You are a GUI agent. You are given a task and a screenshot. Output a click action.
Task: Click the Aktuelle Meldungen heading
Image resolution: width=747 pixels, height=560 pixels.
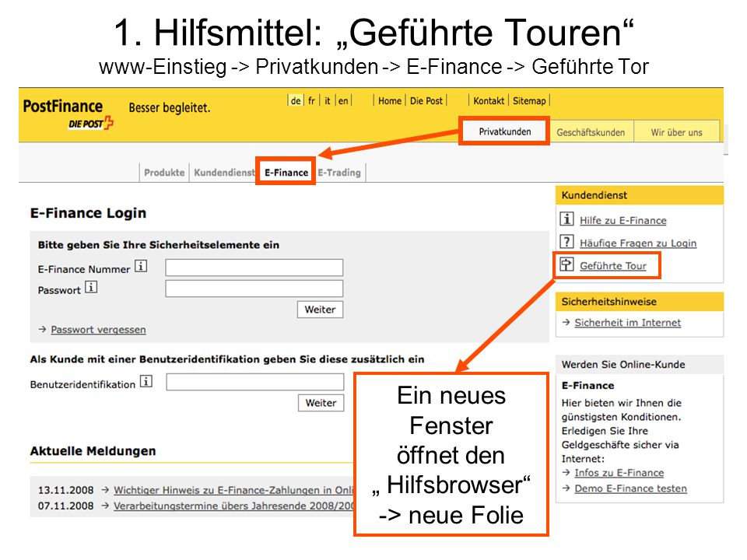pyautogui.click(x=93, y=451)
